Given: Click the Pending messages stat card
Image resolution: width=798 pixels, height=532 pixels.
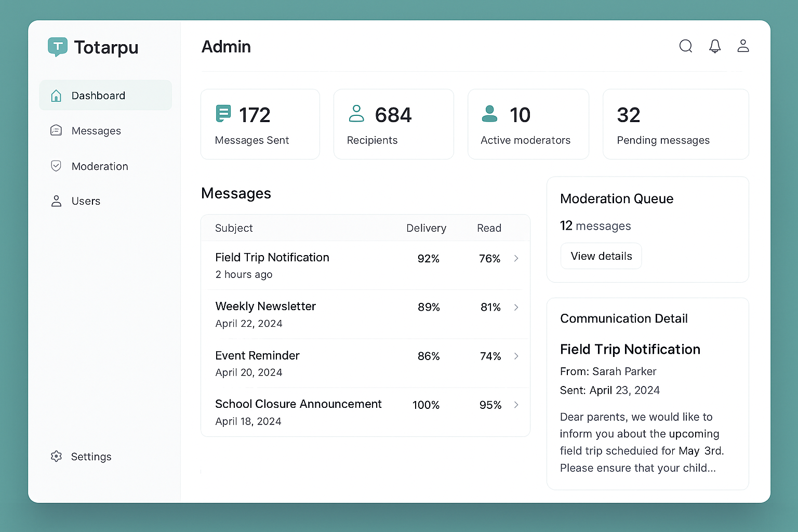Looking at the screenshot, I should 675,124.
